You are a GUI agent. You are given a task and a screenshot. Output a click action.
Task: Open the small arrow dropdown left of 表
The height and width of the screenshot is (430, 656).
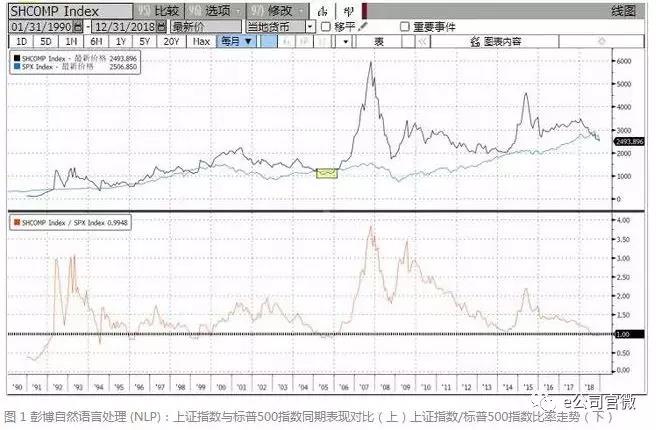pos(345,41)
